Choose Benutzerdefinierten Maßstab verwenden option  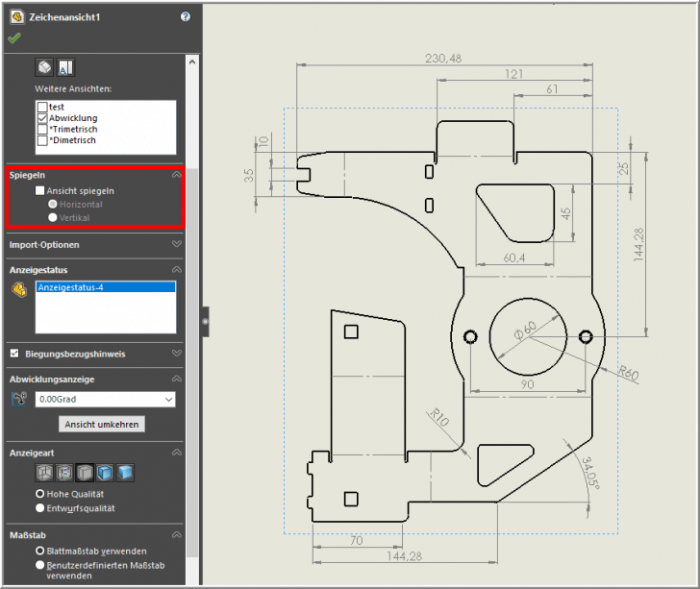[39, 565]
